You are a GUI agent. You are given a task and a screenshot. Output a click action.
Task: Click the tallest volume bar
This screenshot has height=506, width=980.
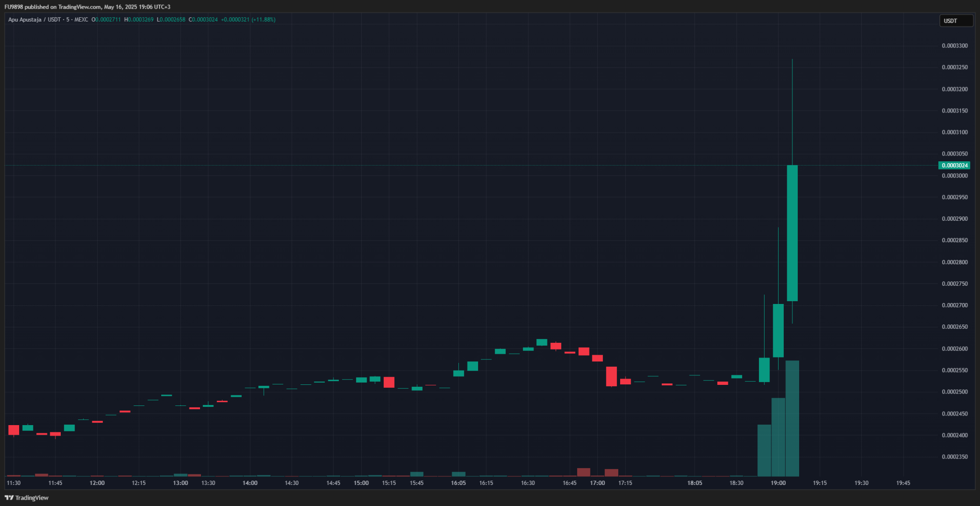pos(792,418)
